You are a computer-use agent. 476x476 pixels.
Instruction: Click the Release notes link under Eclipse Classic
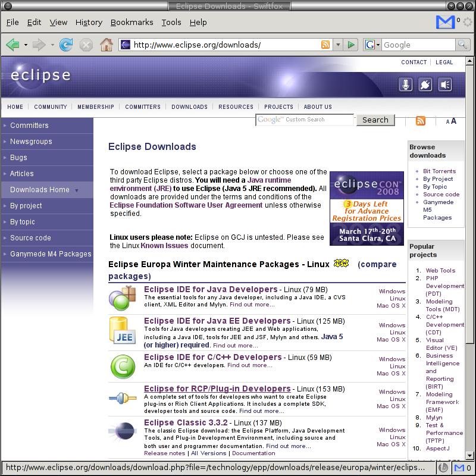(x=165, y=453)
